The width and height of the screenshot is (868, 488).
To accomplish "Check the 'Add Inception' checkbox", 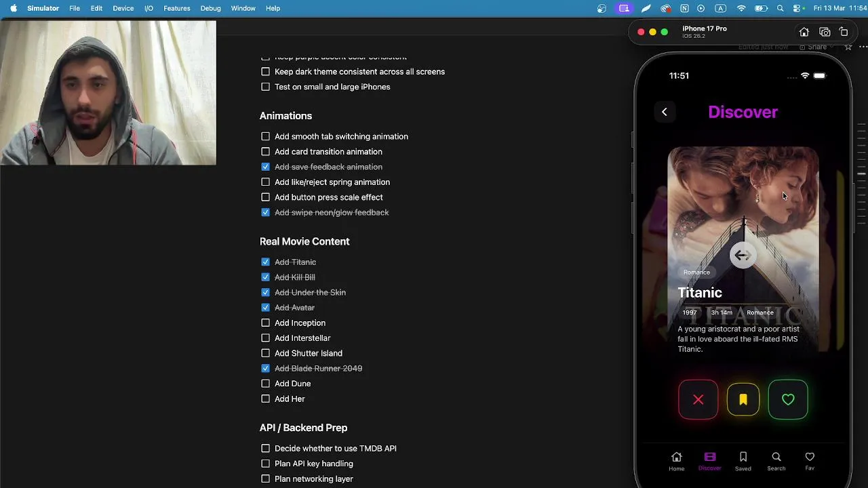I will (265, 323).
